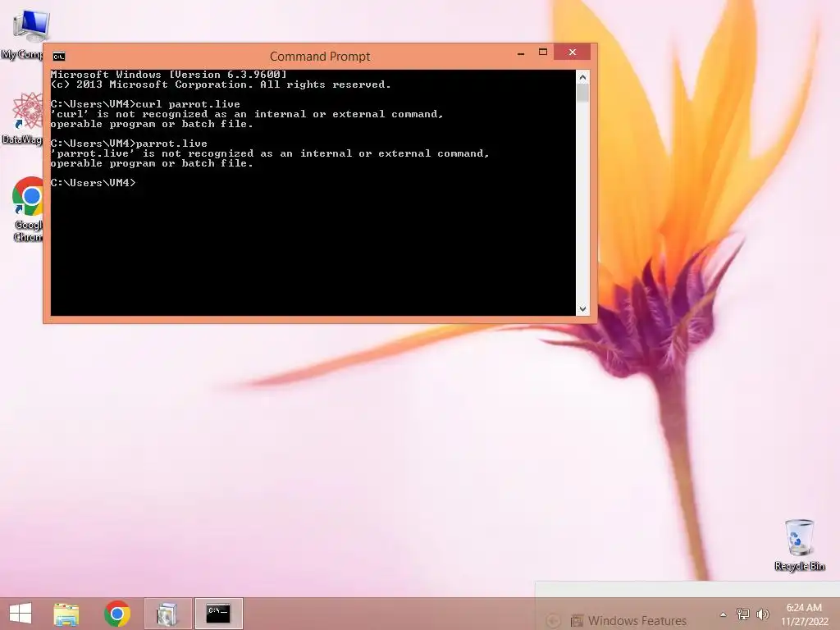
Task: Maximize the Command Prompt window
Action: [x=543, y=52]
